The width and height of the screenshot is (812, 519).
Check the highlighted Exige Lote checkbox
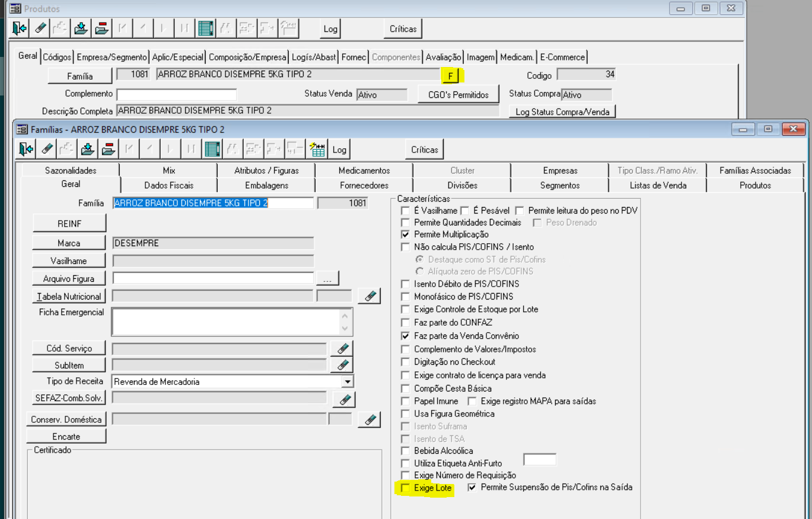coord(406,488)
